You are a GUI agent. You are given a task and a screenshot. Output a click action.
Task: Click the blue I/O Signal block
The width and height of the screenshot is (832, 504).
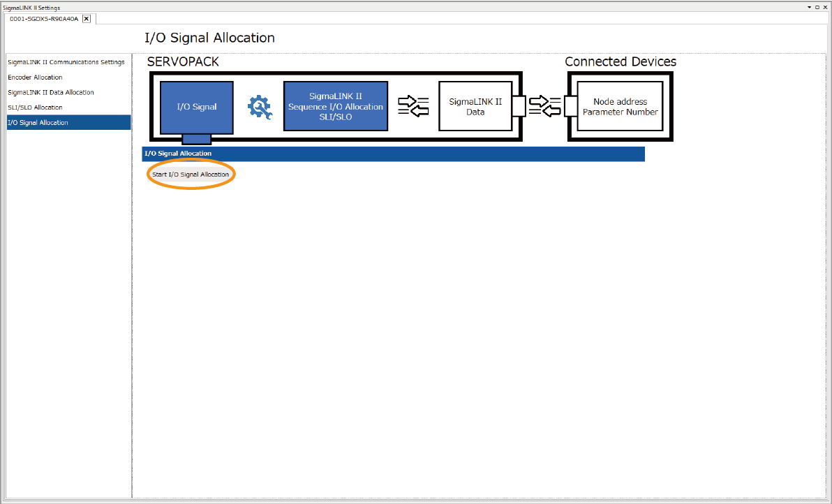(196, 107)
